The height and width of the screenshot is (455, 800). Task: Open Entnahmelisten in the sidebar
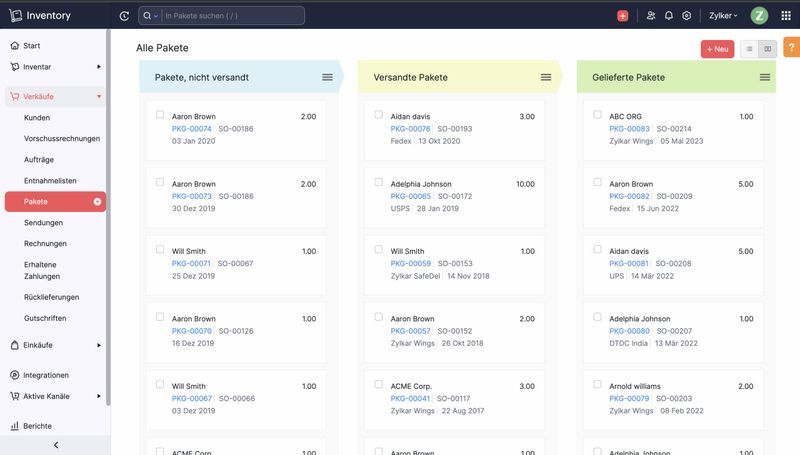click(x=50, y=181)
